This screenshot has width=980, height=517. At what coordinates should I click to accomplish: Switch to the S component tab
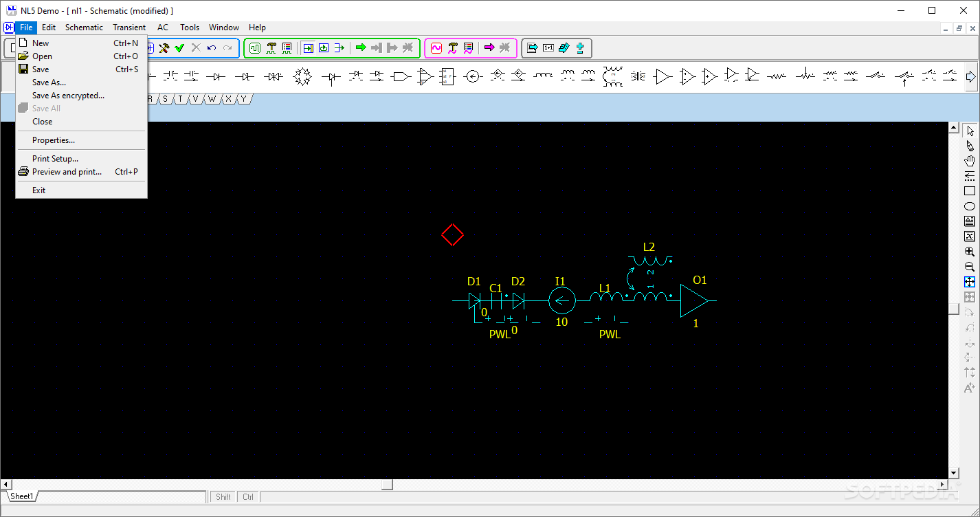165,99
